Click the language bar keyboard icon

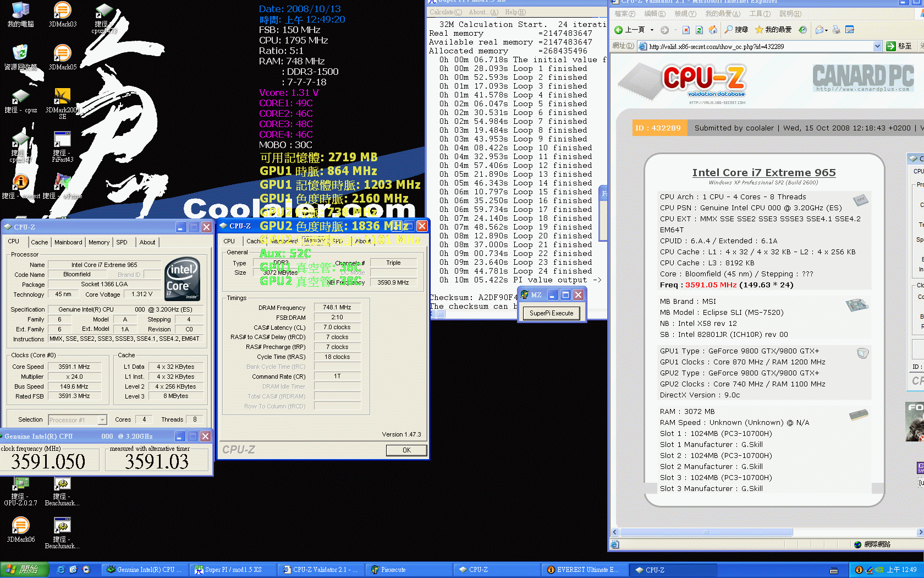point(834,570)
